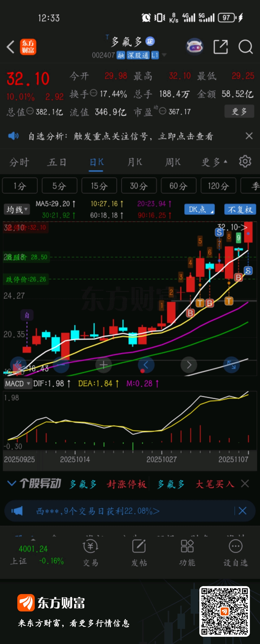Choose the 5分 interval button

pyautogui.click(x=59, y=185)
